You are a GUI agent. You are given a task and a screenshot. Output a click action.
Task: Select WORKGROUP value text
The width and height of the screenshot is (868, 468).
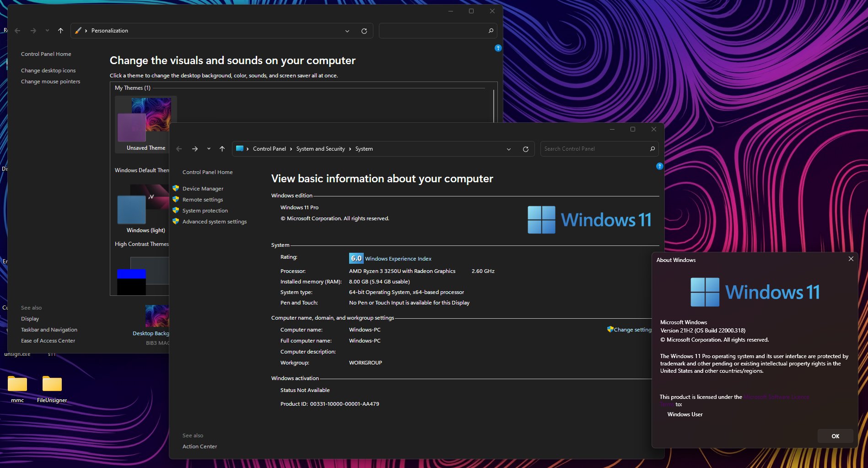coord(365,363)
